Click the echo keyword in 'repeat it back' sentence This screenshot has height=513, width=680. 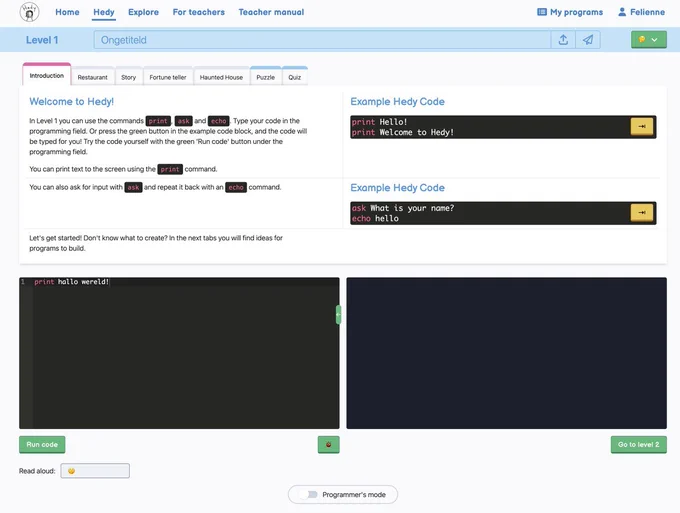click(236, 187)
